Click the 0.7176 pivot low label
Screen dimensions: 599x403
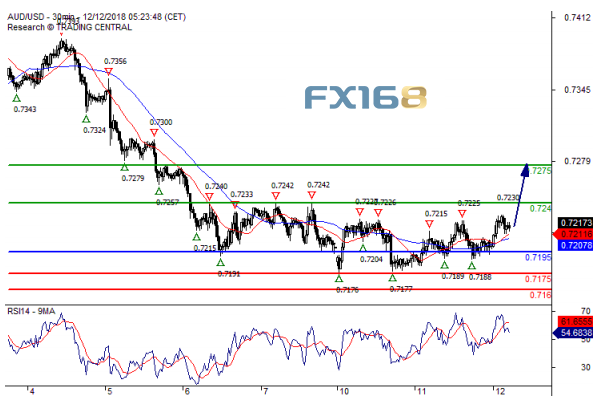point(347,290)
